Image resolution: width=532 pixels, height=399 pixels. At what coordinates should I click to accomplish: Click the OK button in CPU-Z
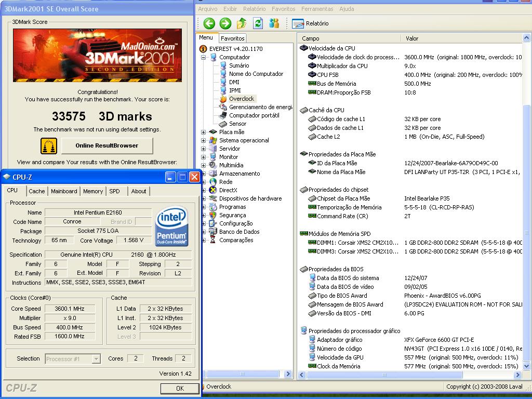point(180,389)
